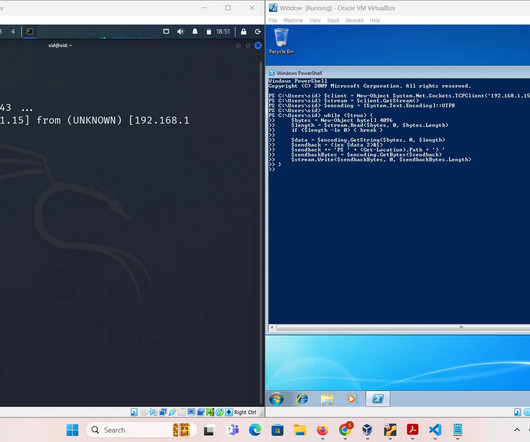Open host Windows 11 Start button
Screen dimensions: 530x442
point(72,430)
